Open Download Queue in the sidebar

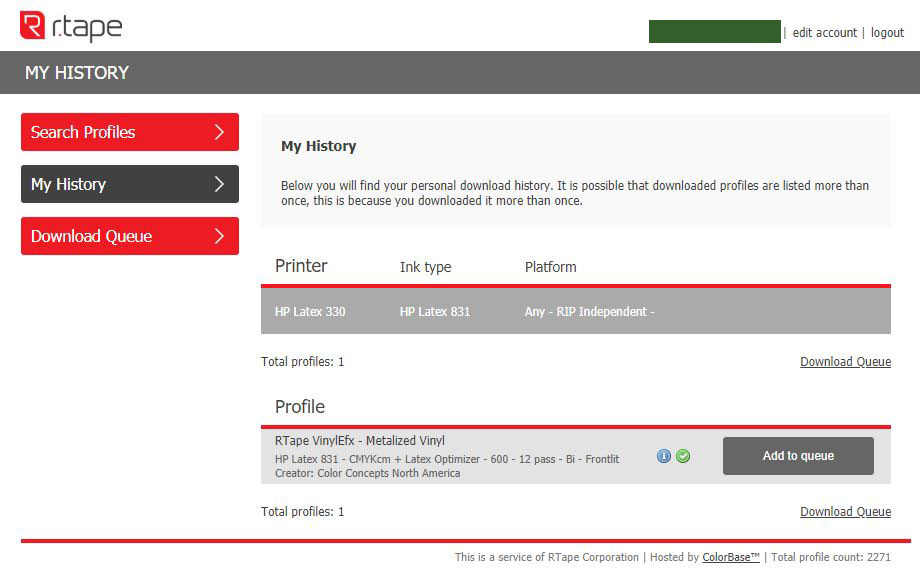click(130, 236)
